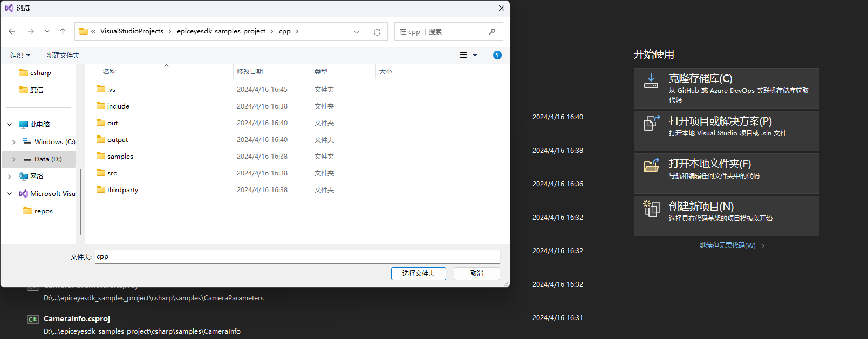This screenshot has height=339, width=868.
Task: Open the help question mark icon
Action: [x=497, y=55]
